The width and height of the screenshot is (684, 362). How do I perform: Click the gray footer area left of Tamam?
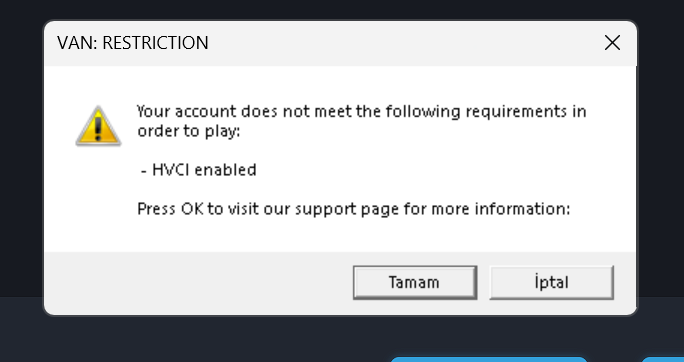(x=196, y=283)
